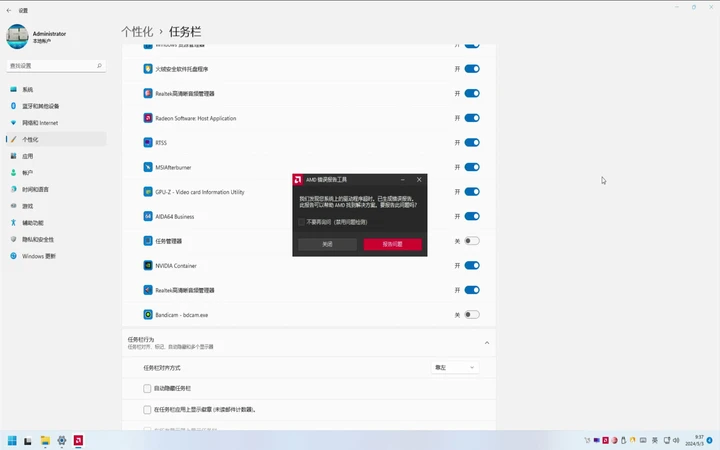The image size is (720, 450).
Task: Click the QQ penguin tray icon
Action: point(624,440)
